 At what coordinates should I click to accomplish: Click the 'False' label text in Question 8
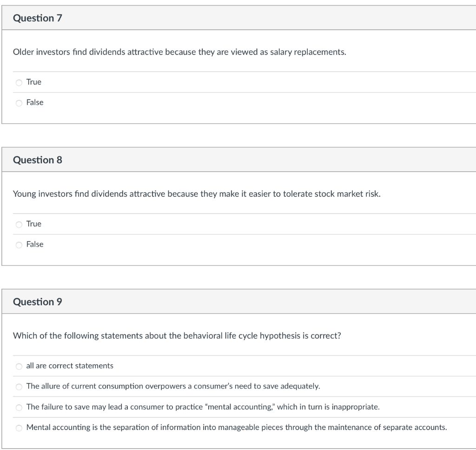point(35,244)
